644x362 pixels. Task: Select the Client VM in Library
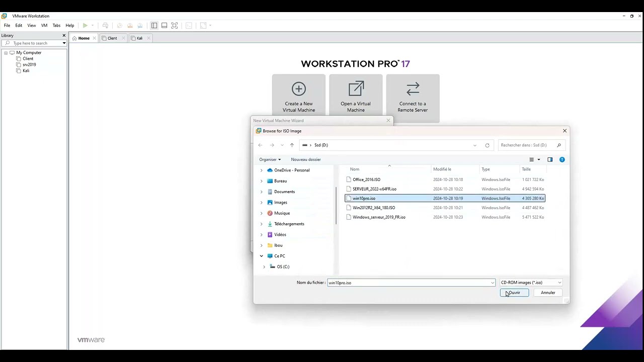click(x=28, y=59)
